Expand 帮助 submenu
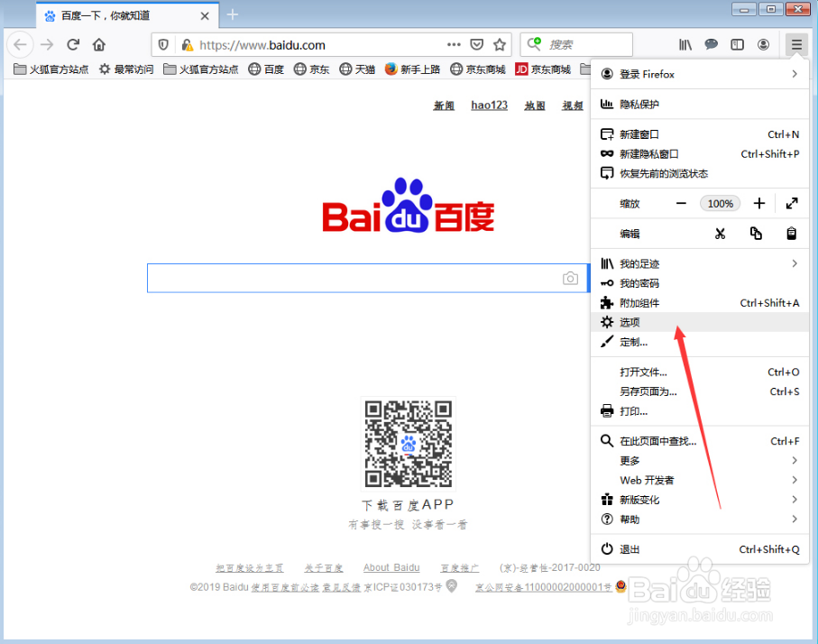Screen dimensions: 818x644 (700, 520)
